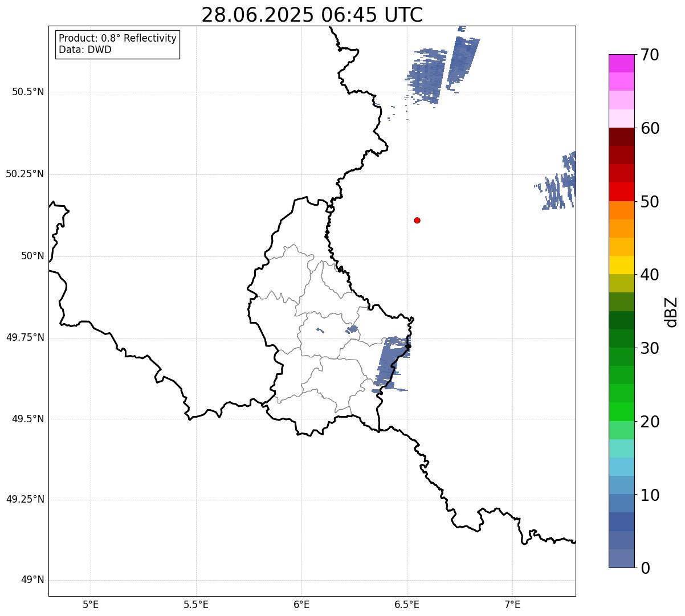The image size is (685, 616).
Task: Click the dBZ colorbar axis label
Action: pos(671,311)
